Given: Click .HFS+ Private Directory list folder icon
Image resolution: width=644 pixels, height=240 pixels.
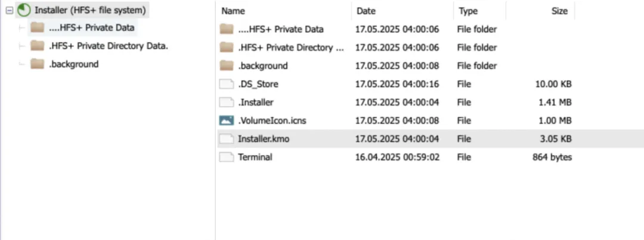Looking at the screenshot, I should (x=226, y=47).
